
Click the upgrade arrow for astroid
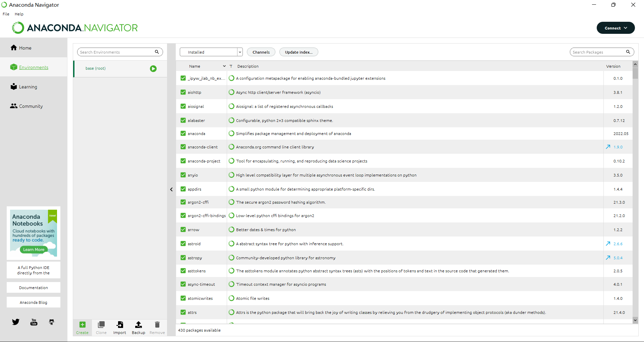pos(608,244)
